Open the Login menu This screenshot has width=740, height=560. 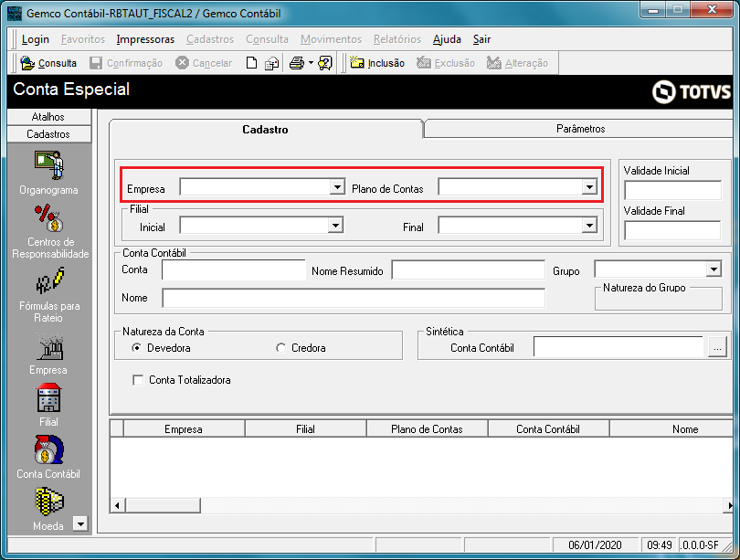point(36,39)
